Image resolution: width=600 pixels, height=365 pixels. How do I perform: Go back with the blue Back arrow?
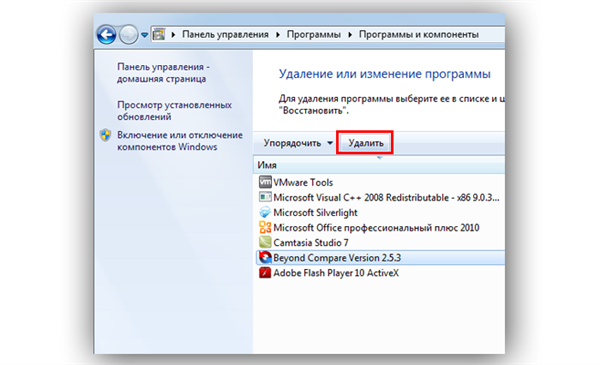tap(106, 35)
